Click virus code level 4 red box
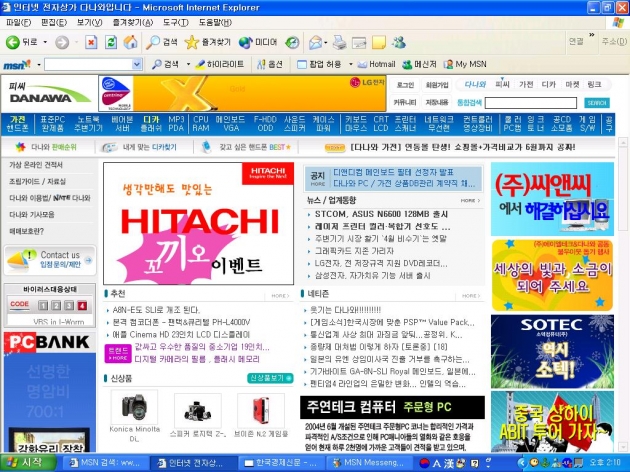This screenshot has height=472, width=630. (82, 306)
